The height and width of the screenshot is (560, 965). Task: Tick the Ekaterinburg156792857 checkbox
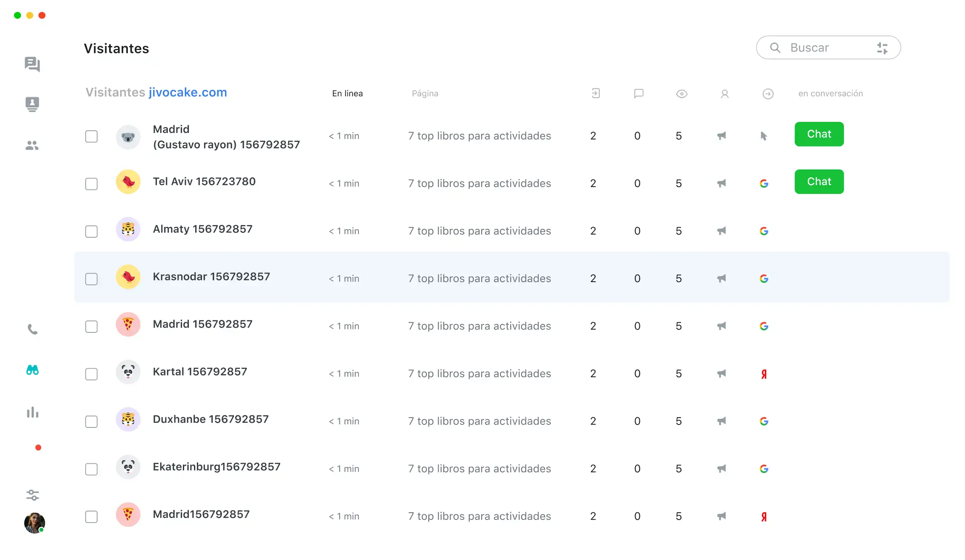coord(91,469)
